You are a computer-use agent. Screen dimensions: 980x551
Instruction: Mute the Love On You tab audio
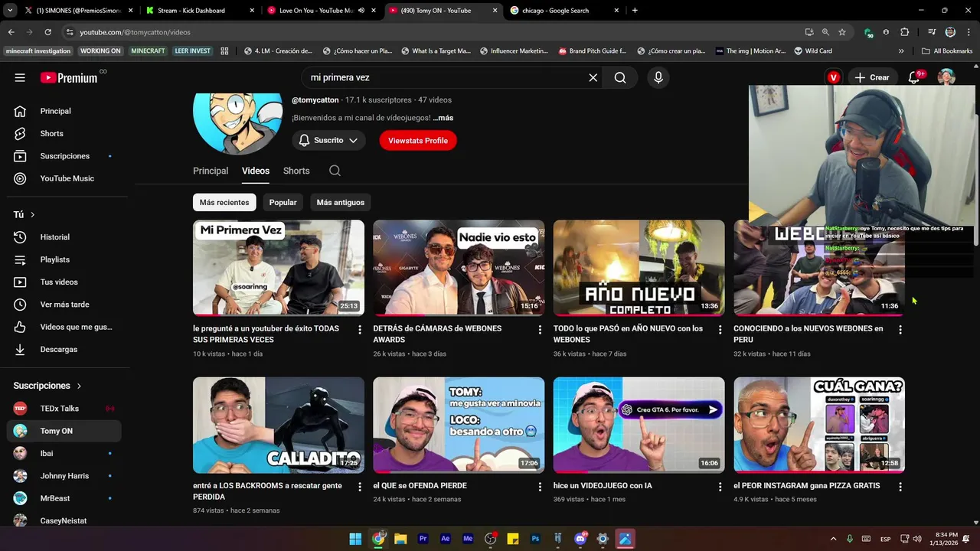(x=361, y=11)
